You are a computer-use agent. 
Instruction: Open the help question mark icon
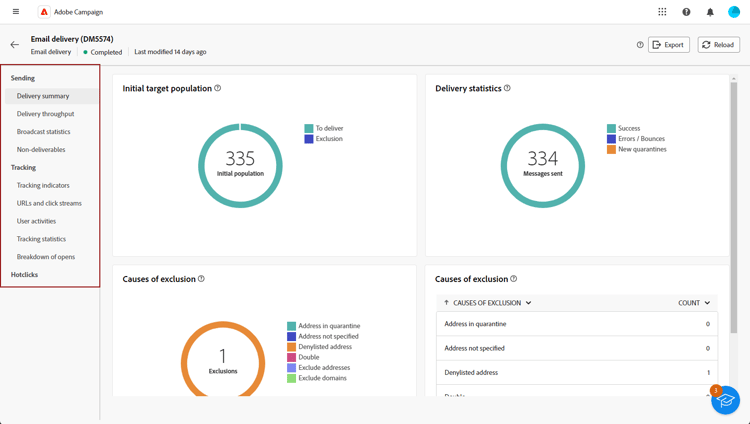(x=686, y=12)
